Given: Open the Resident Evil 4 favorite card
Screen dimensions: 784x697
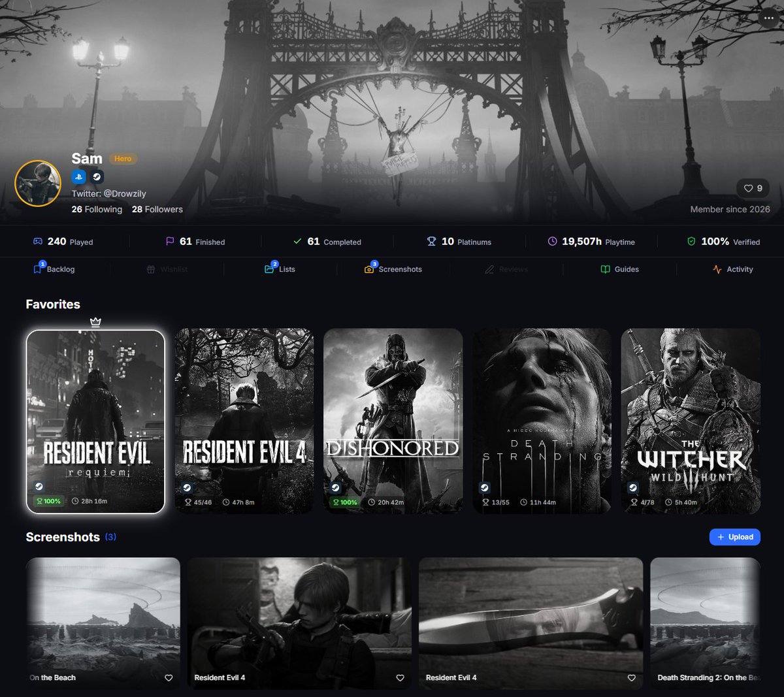Looking at the screenshot, I should point(244,421).
